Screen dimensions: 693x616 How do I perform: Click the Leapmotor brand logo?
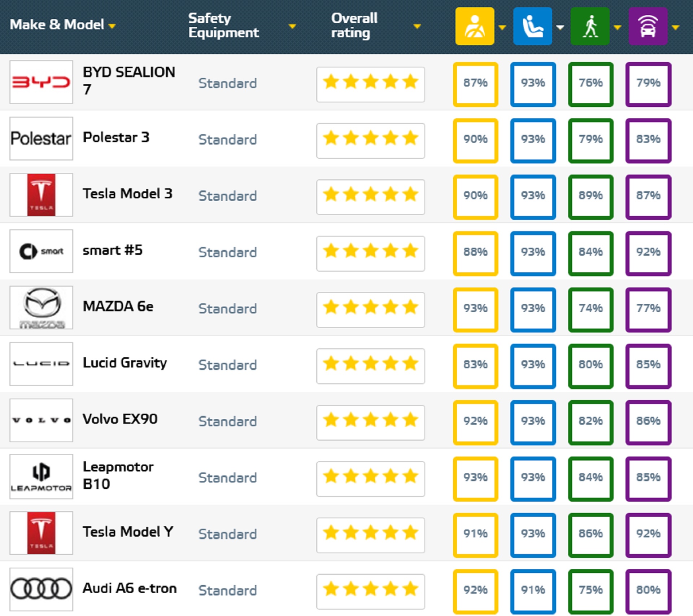[x=41, y=476]
